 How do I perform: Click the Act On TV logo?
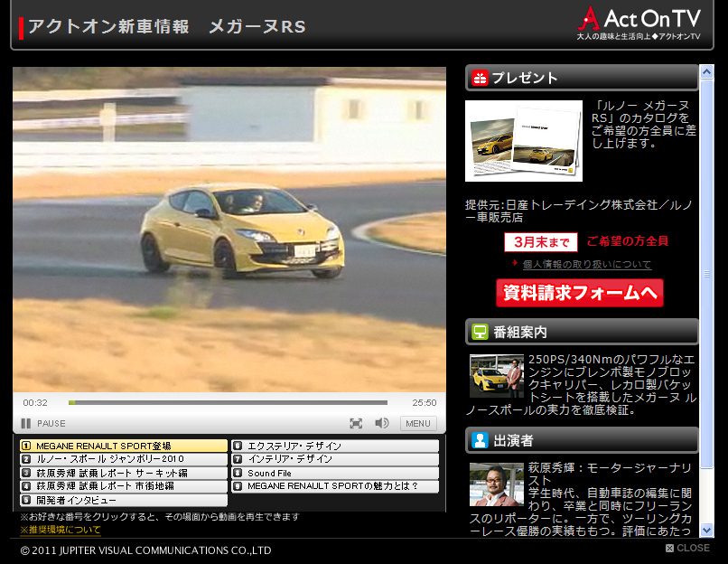639,23
